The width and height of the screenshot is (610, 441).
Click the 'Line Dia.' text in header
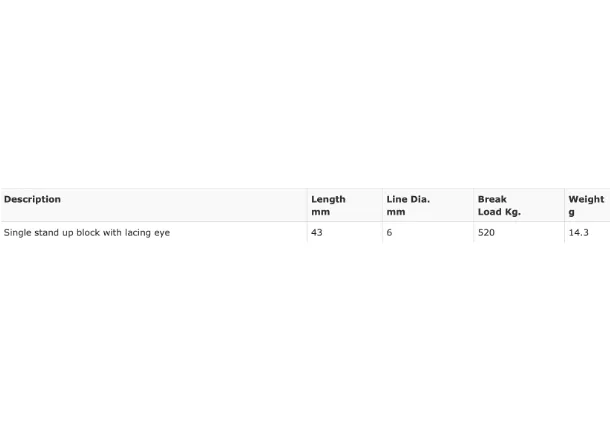click(x=408, y=199)
